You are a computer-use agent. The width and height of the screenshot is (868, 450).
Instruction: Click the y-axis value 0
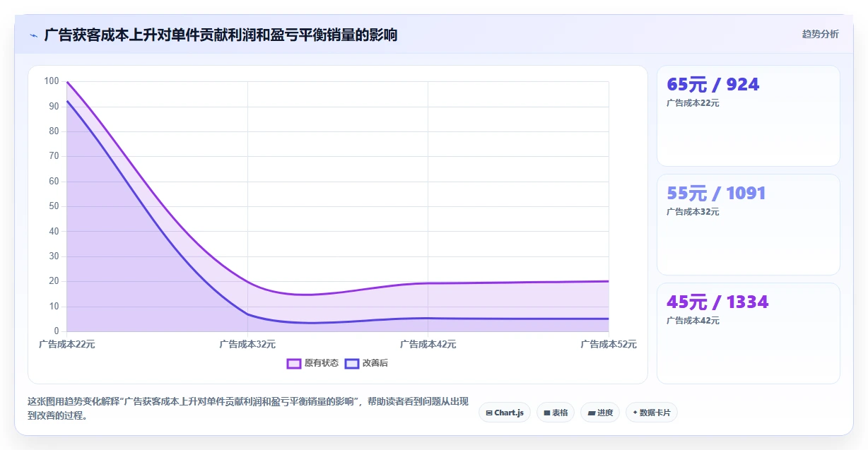tap(57, 331)
